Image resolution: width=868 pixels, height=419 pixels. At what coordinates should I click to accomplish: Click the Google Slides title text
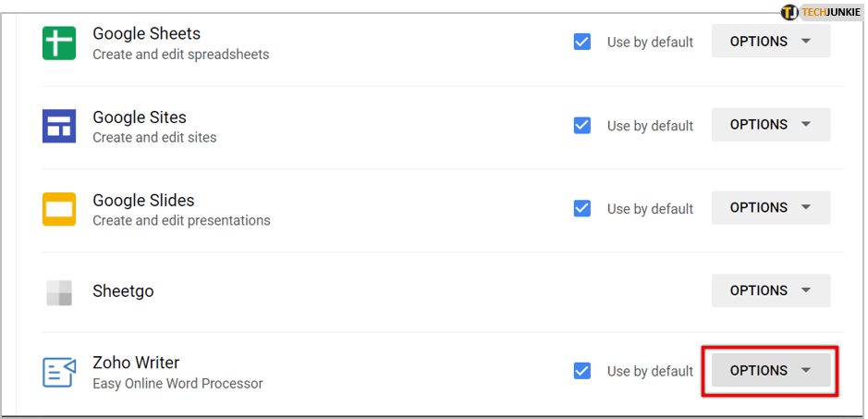(x=143, y=201)
